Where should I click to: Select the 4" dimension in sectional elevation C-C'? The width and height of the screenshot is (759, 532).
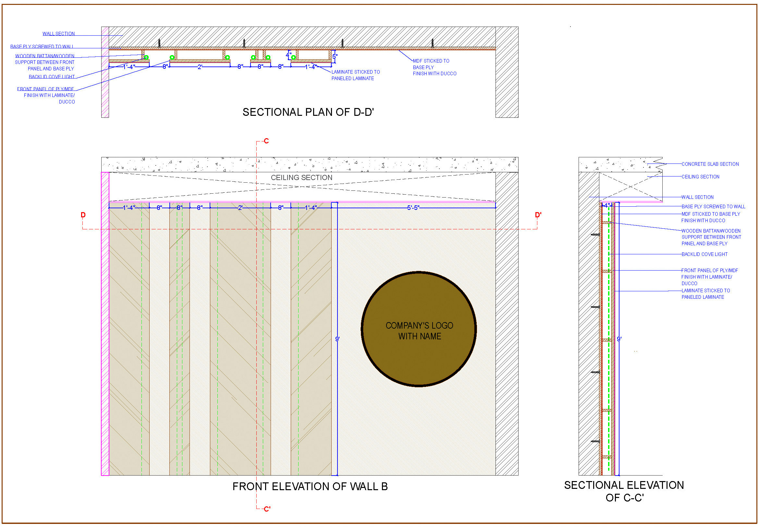(607, 205)
